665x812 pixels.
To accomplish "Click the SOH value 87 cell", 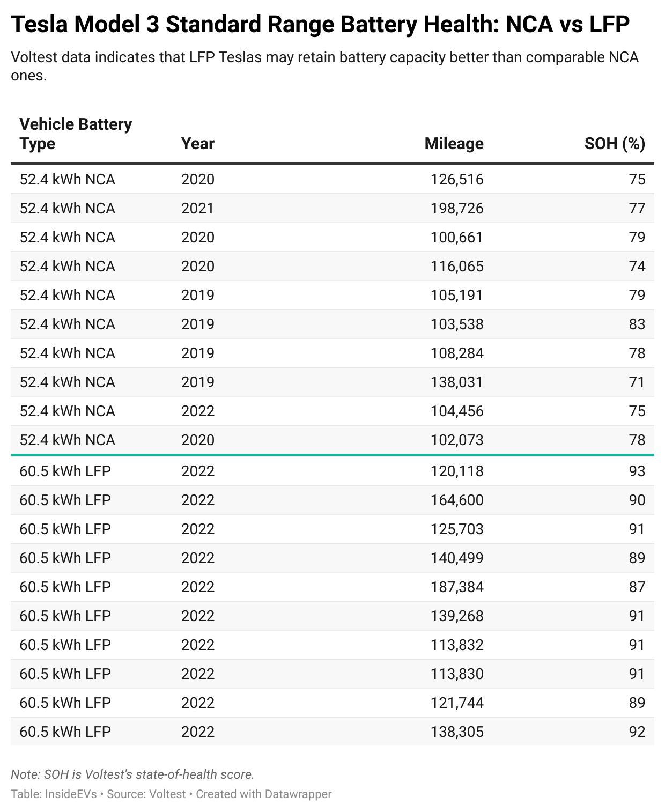I will point(637,587).
